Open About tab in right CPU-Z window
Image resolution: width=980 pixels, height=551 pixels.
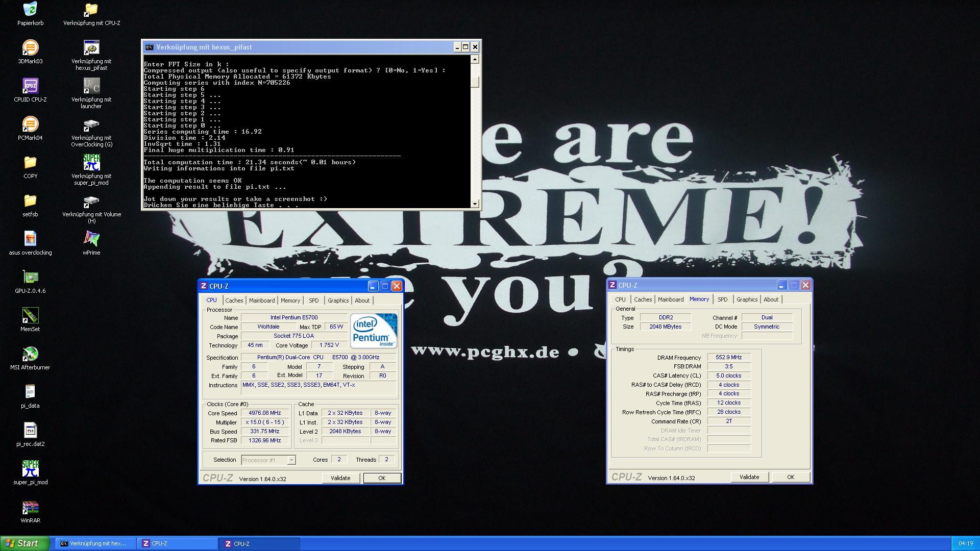[771, 299]
